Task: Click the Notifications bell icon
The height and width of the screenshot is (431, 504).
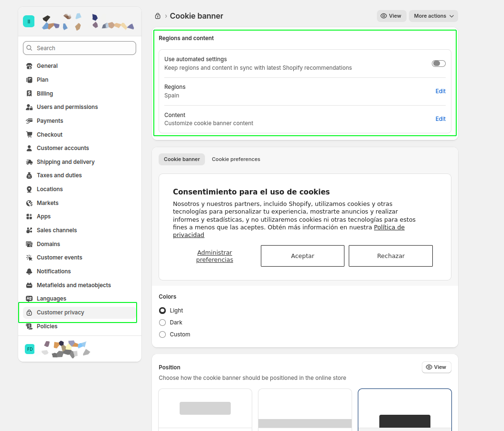Action: pos(29,271)
